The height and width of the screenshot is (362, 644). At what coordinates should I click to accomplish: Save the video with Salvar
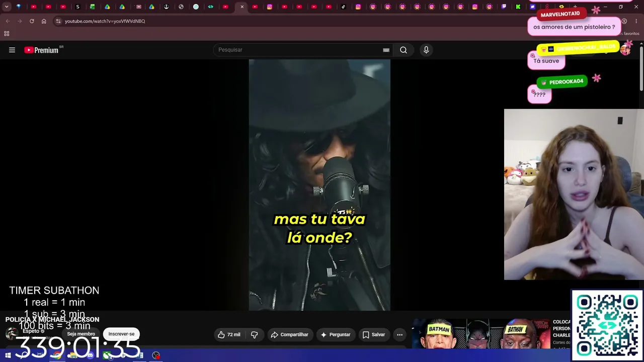coord(374,335)
